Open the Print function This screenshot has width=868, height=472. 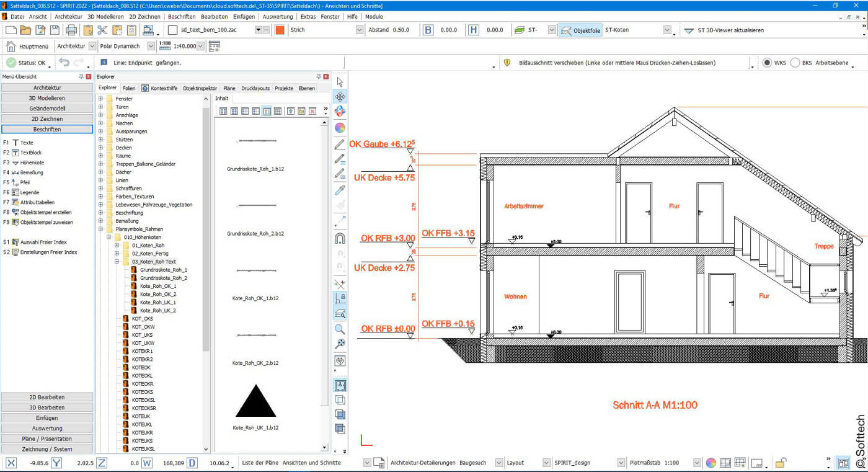[x=71, y=29]
